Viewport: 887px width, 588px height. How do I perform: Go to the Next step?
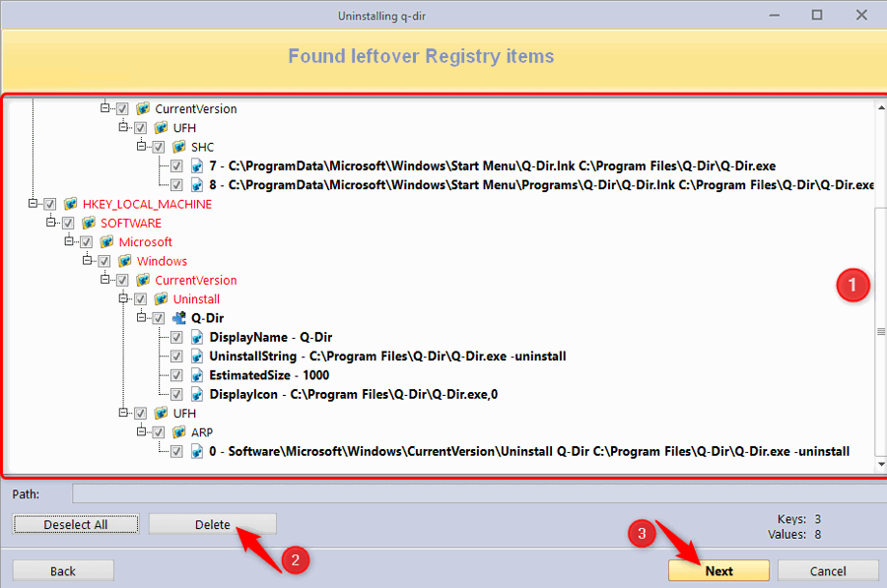pyautogui.click(x=718, y=570)
